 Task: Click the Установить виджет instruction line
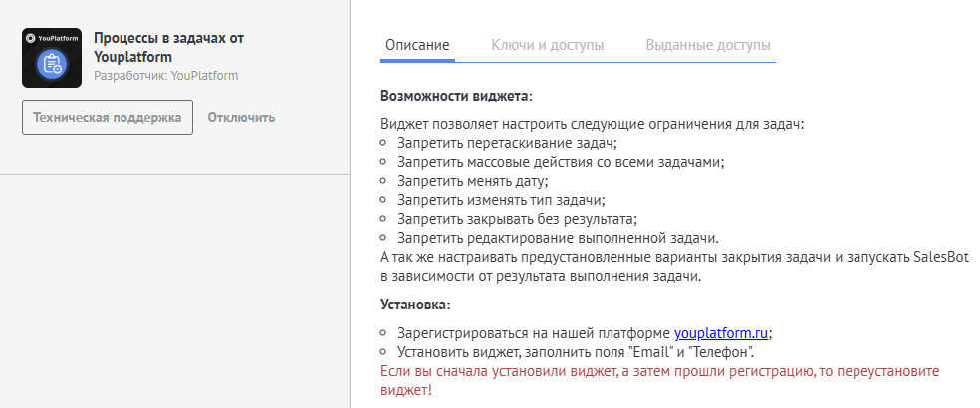(x=575, y=351)
